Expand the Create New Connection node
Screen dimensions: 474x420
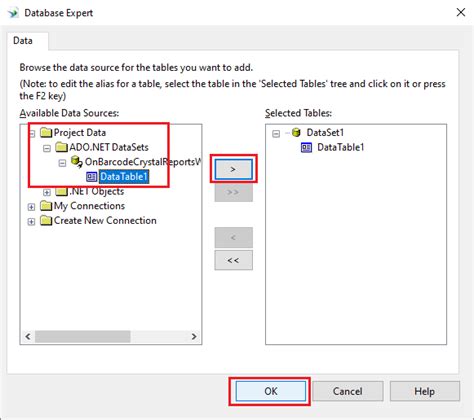[31, 221]
